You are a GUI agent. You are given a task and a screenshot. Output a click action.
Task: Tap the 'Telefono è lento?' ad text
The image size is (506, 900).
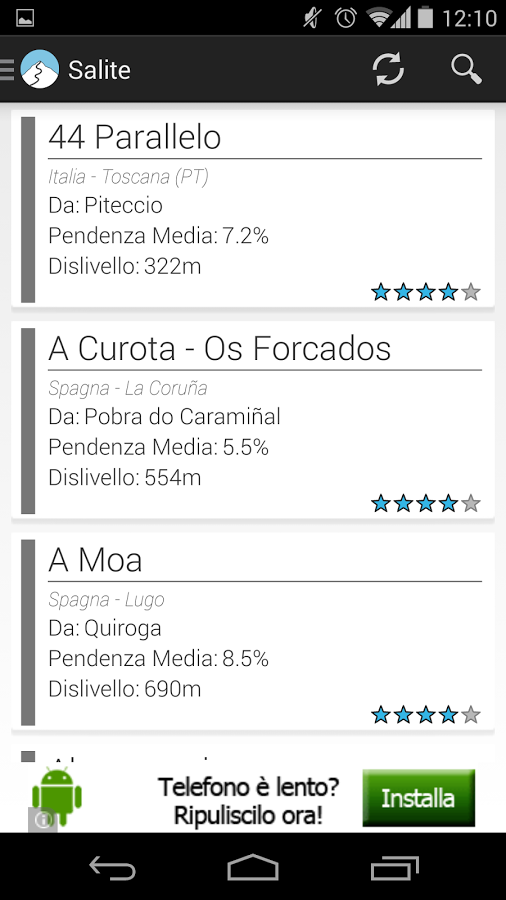click(248, 787)
